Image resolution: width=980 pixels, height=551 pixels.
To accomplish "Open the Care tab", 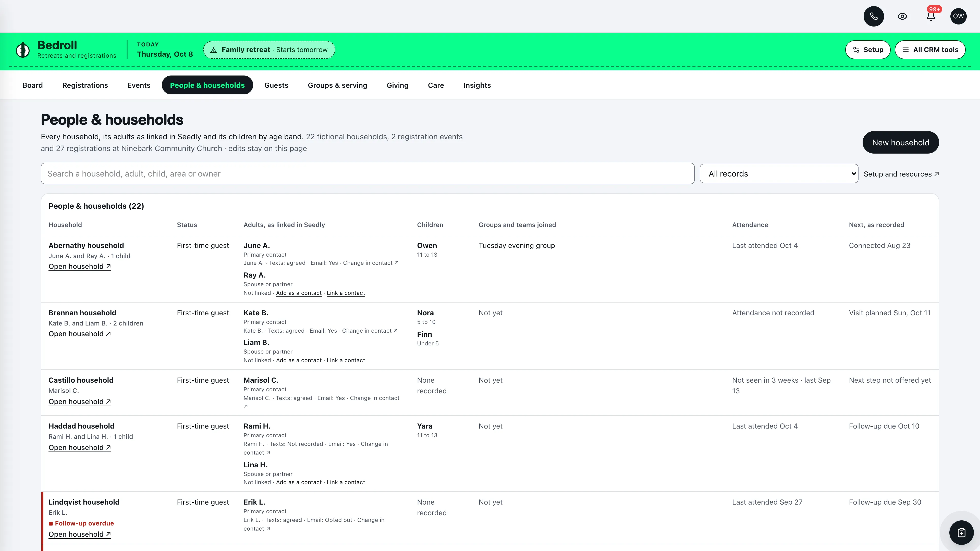I will pyautogui.click(x=436, y=85).
